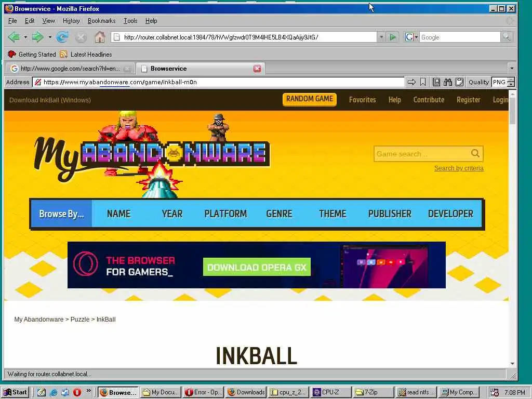Click the Outlook Express quick launch icon
This screenshot has height=399, width=532.
point(65,392)
